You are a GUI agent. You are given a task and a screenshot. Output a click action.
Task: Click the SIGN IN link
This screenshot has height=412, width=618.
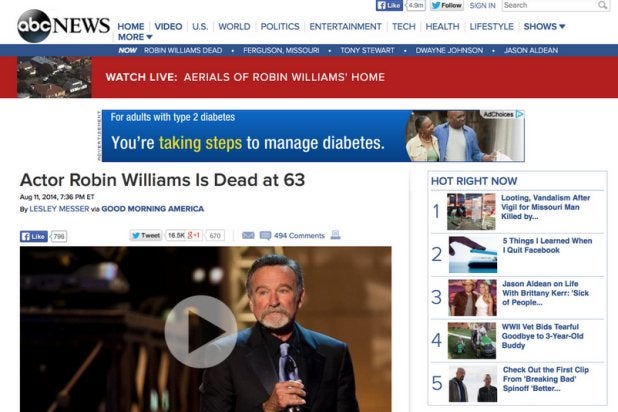click(x=483, y=5)
